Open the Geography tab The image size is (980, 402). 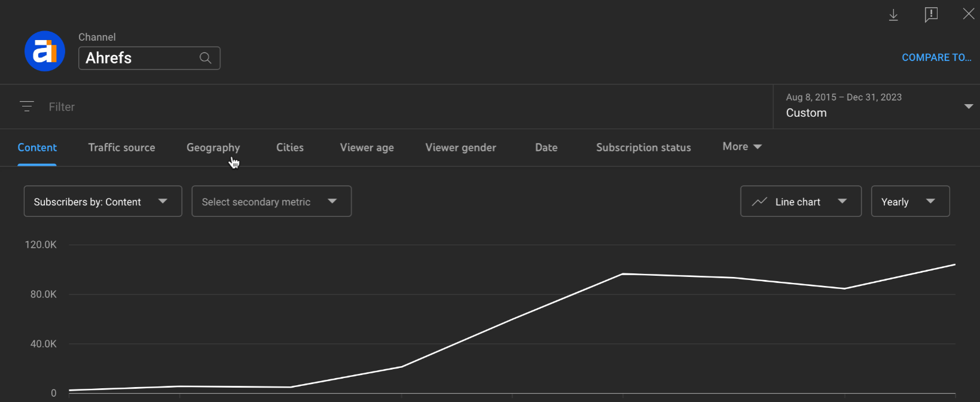tap(213, 147)
